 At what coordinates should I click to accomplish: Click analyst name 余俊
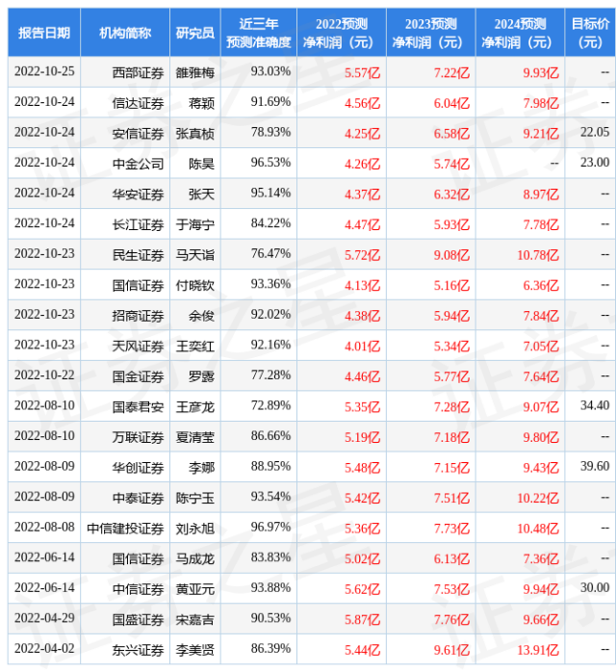(201, 316)
